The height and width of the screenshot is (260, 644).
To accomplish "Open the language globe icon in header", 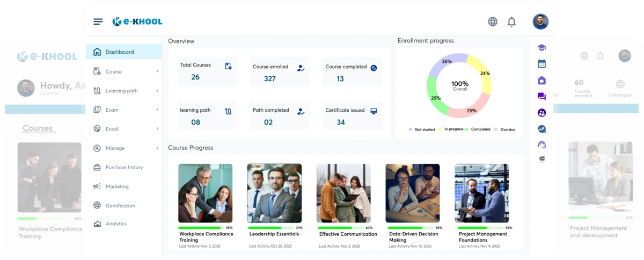I will point(493,21).
